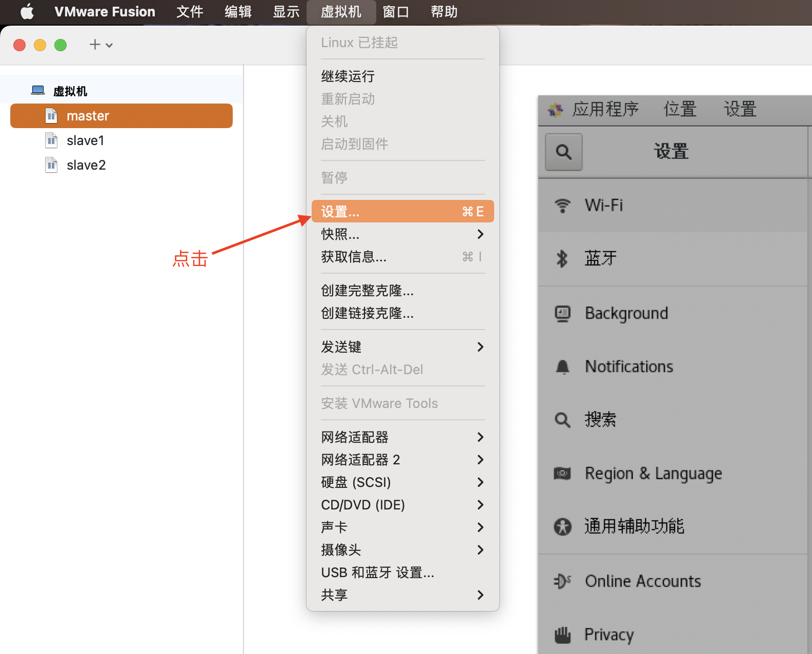Image resolution: width=812 pixels, height=654 pixels.
Task: Open the 位置 menu in guest panel
Action: 680,109
